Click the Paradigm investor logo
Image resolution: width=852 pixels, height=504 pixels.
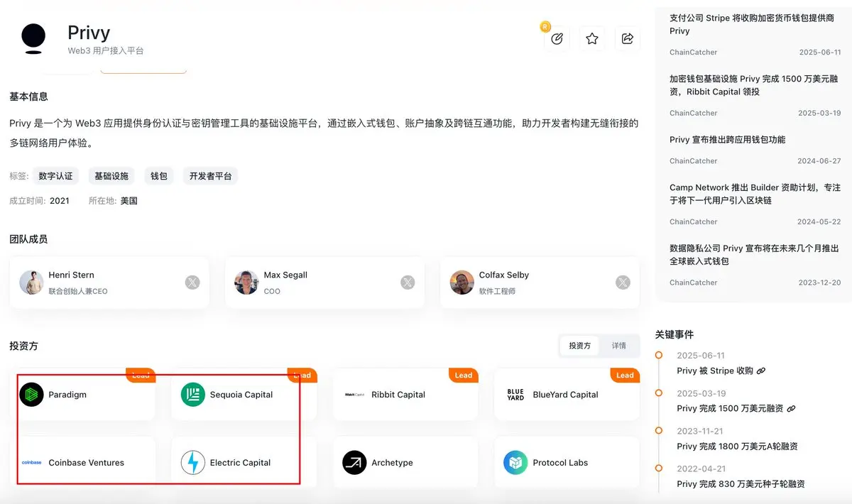coord(31,395)
